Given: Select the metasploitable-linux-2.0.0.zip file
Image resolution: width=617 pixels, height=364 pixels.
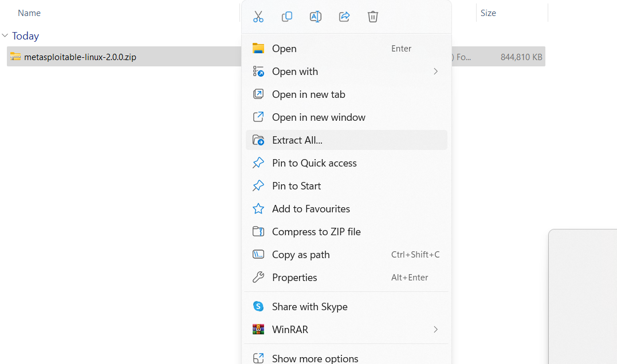Looking at the screenshot, I should [80, 57].
